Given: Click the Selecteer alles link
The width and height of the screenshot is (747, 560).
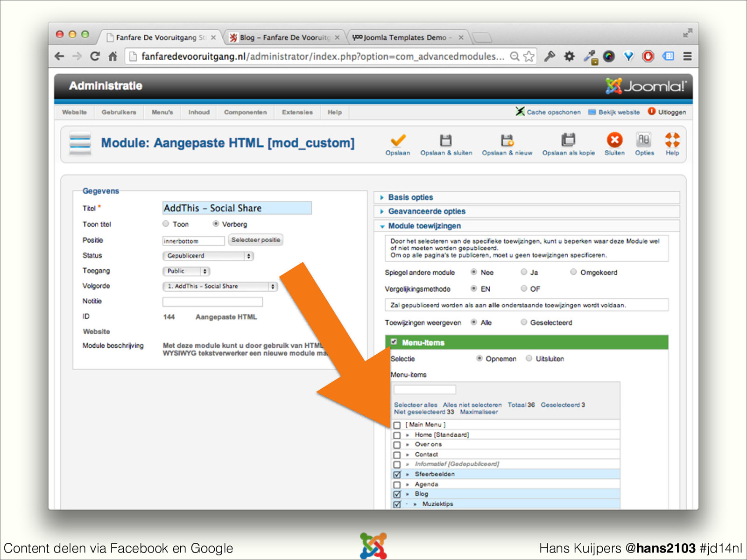Looking at the screenshot, I should 416,405.
